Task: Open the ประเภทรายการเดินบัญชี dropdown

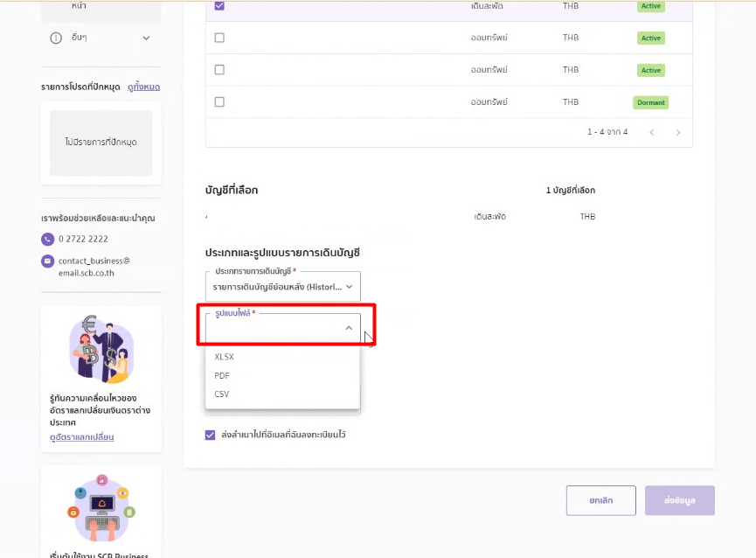Action: pyautogui.click(x=283, y=287)
